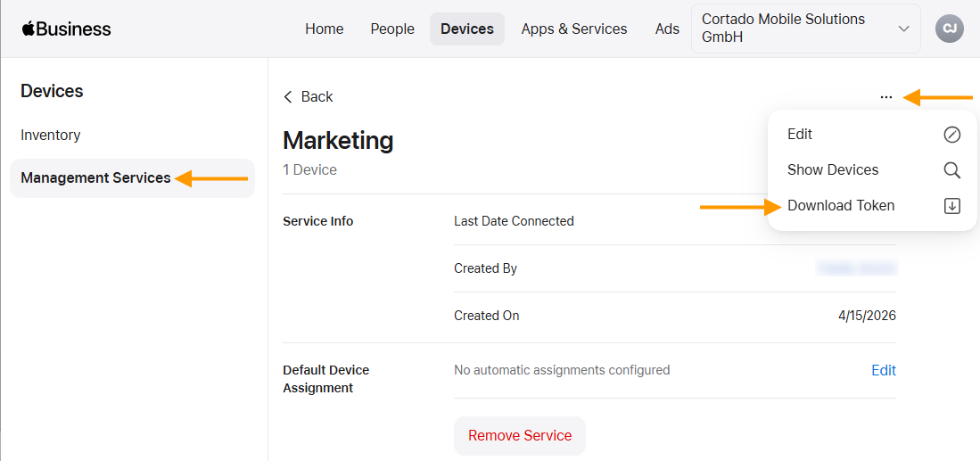Open the CJ account avatar
Viewport: 980px width, 461px height.
pos(950,29)
